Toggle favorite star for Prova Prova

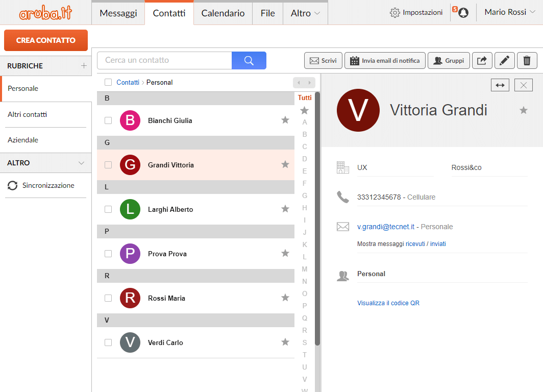[x=285, y=253]
